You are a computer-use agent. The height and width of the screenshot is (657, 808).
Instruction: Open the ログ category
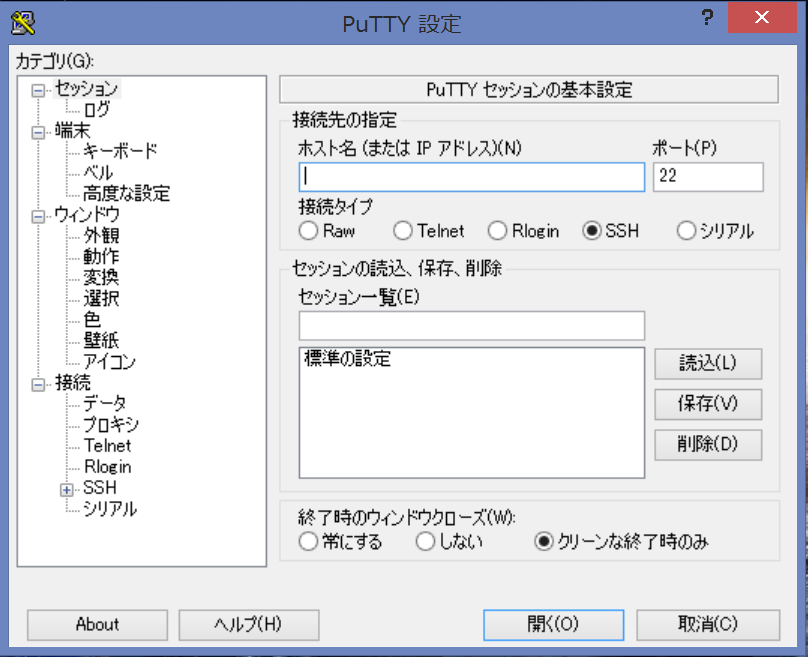[96, 109]
